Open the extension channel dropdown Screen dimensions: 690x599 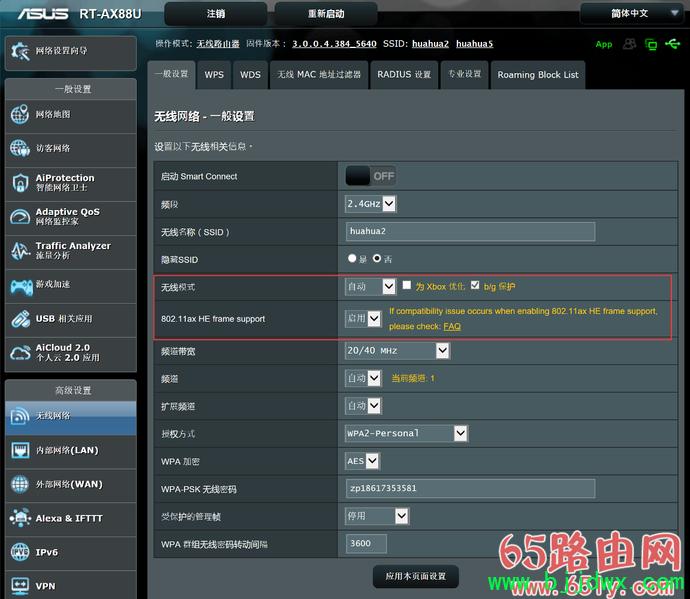[x=363, y=406]
